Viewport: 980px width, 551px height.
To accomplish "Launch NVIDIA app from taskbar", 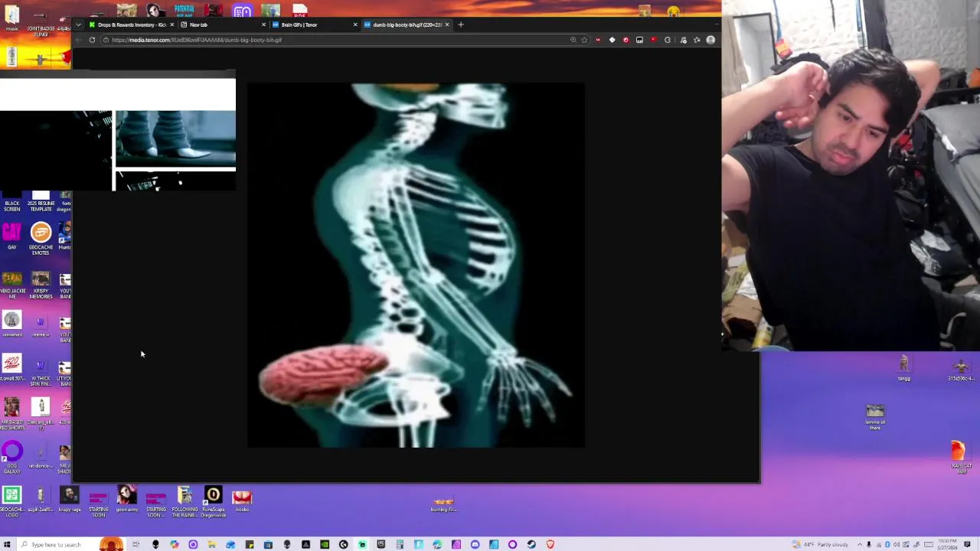I will coord(325,544).
